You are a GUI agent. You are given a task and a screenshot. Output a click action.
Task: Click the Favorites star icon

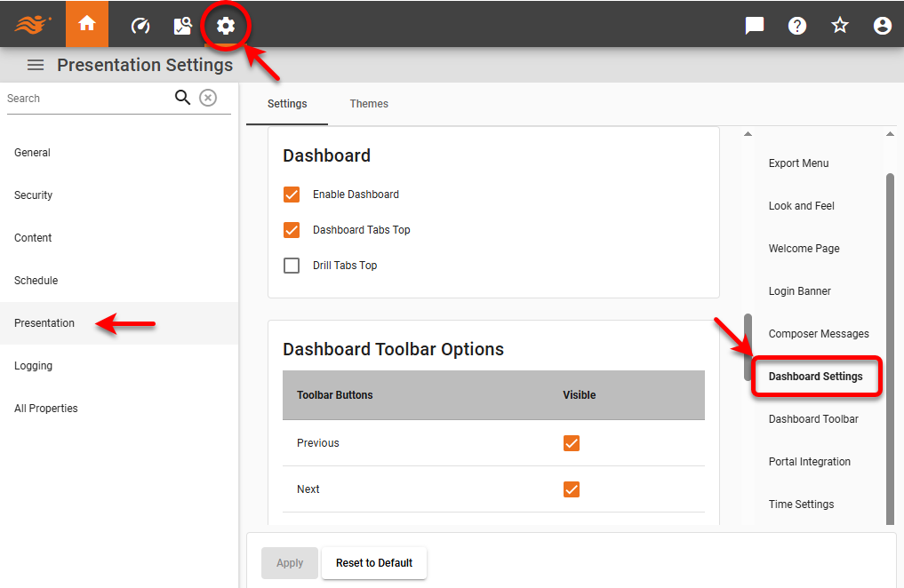click(x=839, y=25)
